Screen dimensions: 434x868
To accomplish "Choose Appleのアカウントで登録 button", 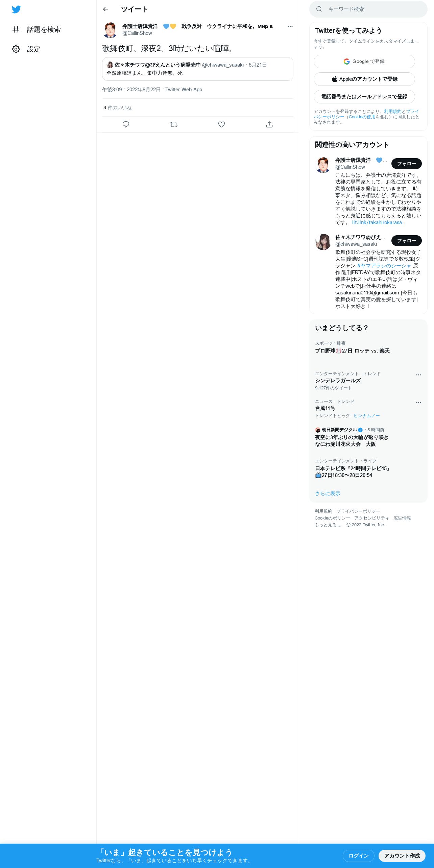I will coord(364,79).
